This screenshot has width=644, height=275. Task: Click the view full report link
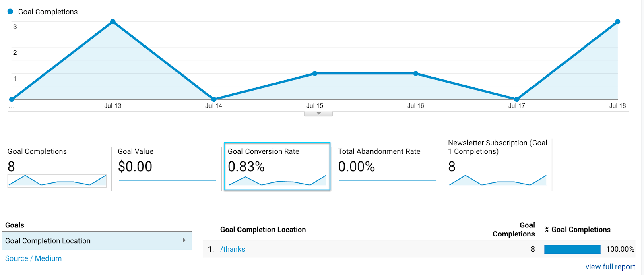610,267
